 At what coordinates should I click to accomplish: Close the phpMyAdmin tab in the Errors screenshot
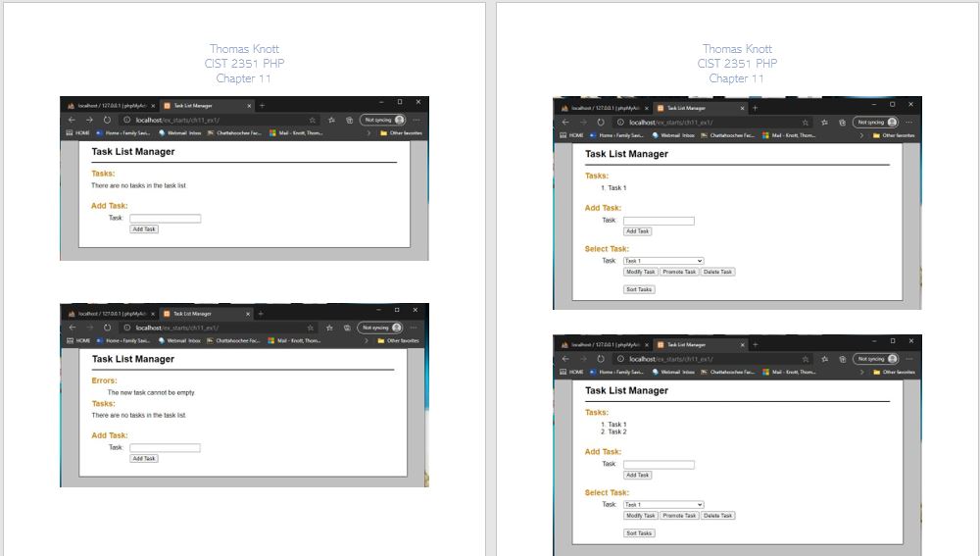pyautogui.click(x=153, y=314)
